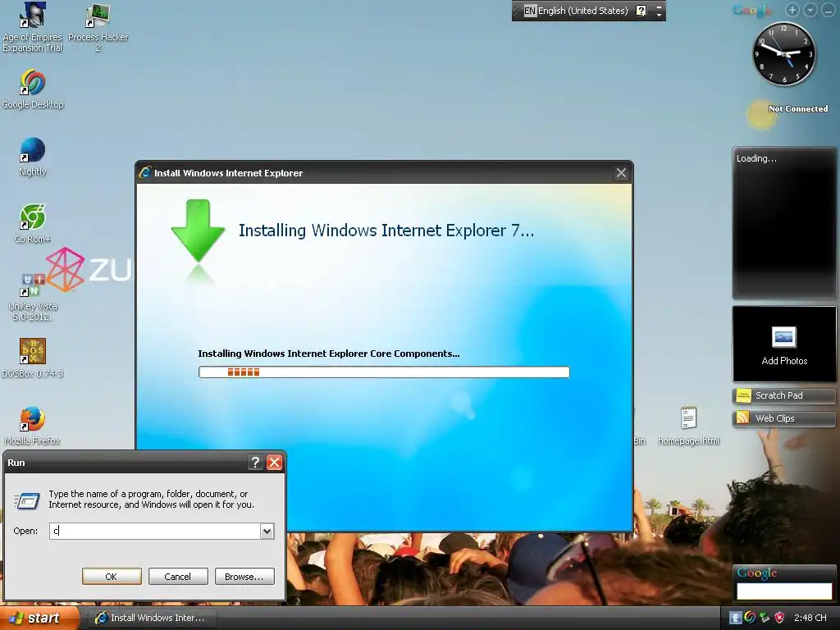Click the language bar help question icon
This screenshot has height=630, width=840.
click(641, 11)
